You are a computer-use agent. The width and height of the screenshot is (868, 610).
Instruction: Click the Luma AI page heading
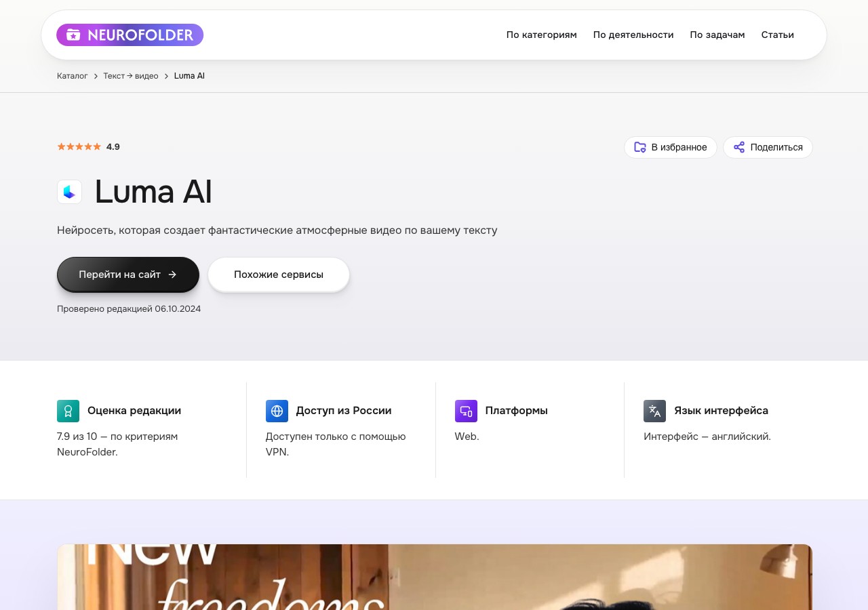point(153,192)
